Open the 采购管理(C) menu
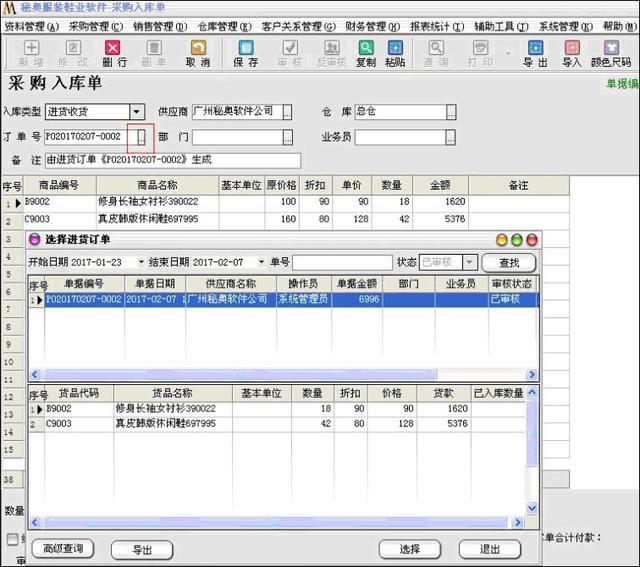This screenshot has height=567, width=640. 96,27
